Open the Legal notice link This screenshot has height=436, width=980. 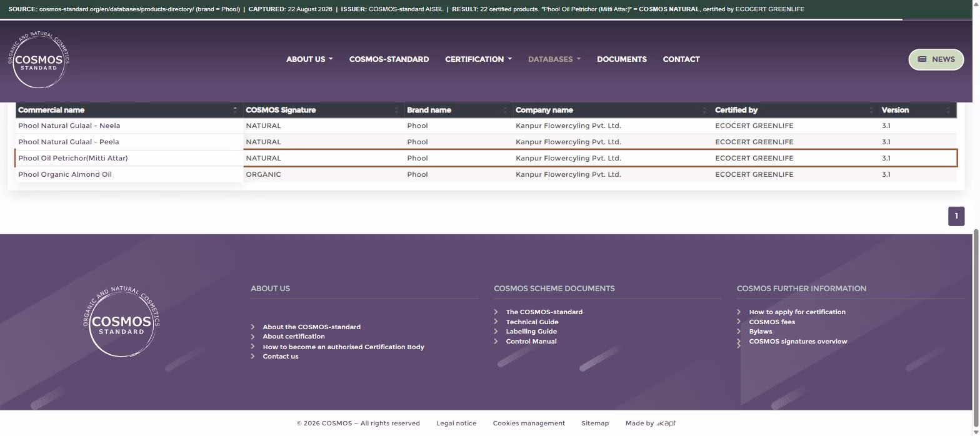pos(456,424)
